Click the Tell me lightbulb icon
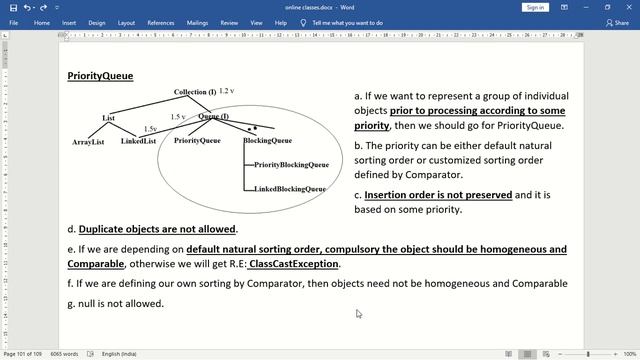This screenshot has height=360, width=640. coord(303,23)
